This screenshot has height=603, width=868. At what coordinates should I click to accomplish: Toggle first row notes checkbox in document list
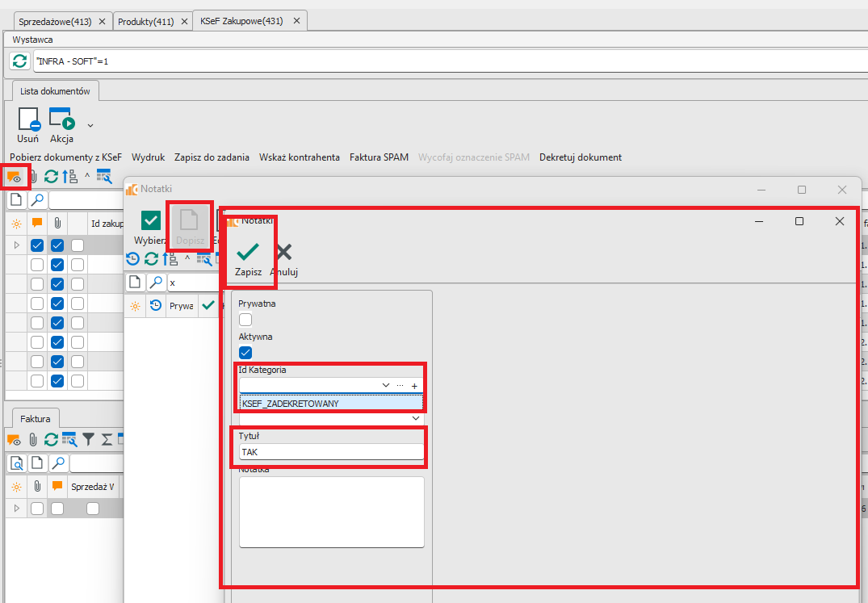(37, 245)
